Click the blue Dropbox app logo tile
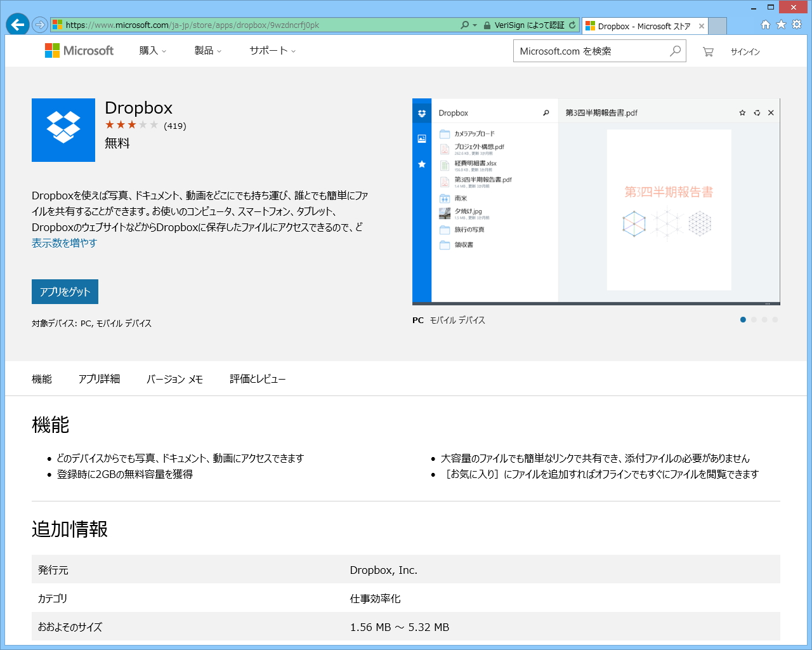 pos(63,130)
